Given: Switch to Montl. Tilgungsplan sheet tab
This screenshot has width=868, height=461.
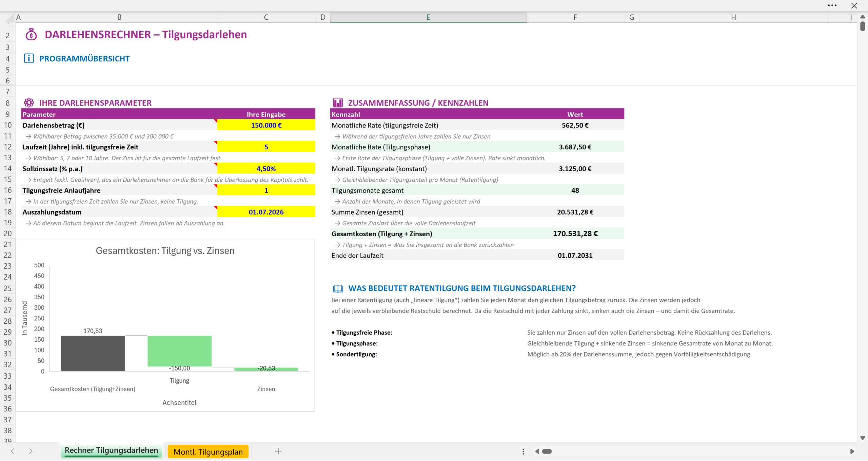Looking at the screenshot, I should coord(208,452).
